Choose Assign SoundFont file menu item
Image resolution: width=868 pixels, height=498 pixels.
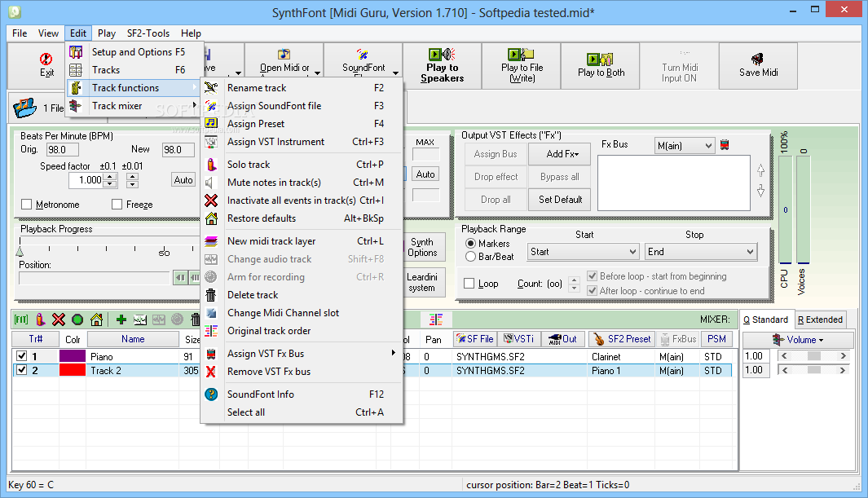[302, 106]
